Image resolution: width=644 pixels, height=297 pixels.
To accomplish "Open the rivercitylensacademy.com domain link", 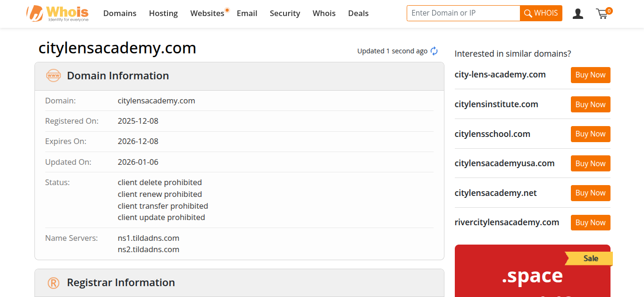I will (x=507, y=222).
